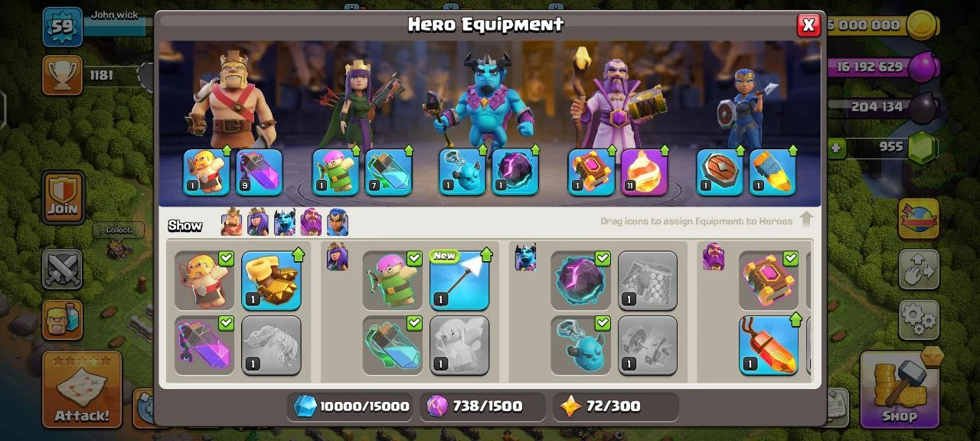Open Royal Champion's shield equipment slot

[720, 172]
